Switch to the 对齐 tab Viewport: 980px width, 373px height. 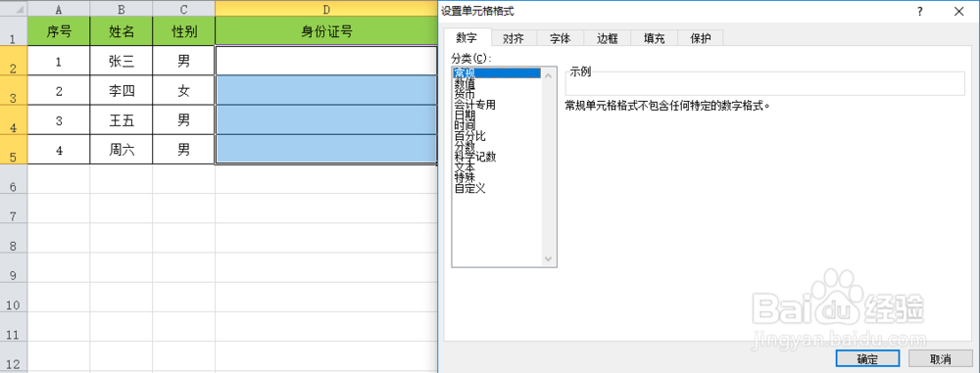point(514,38)
